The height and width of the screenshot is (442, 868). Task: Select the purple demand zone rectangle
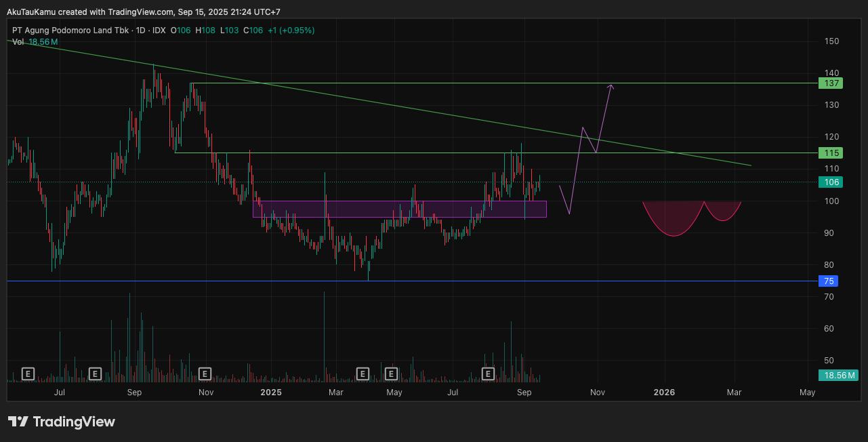point(400,209)
